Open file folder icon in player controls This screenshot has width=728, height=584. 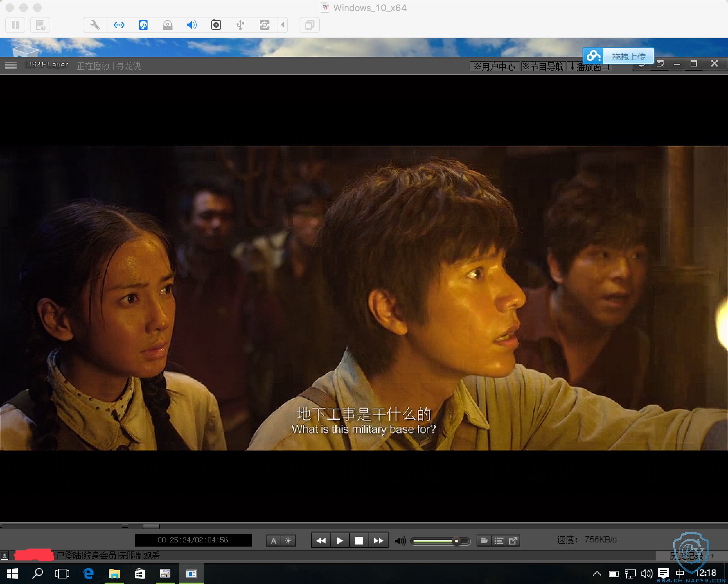(x=484, y=540)
